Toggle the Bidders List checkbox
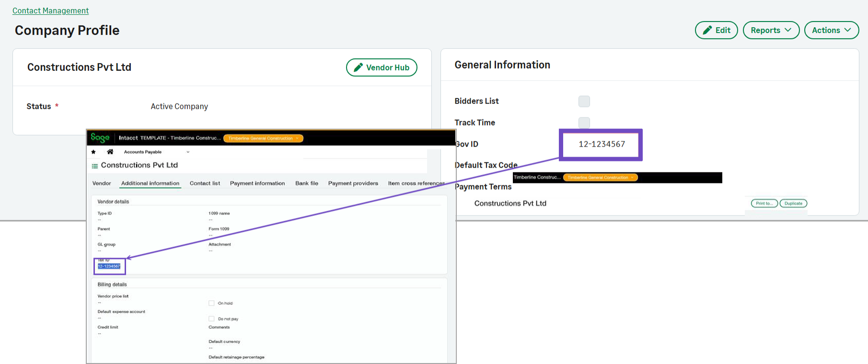Screen dimensions: 868x364 point(584,101)
